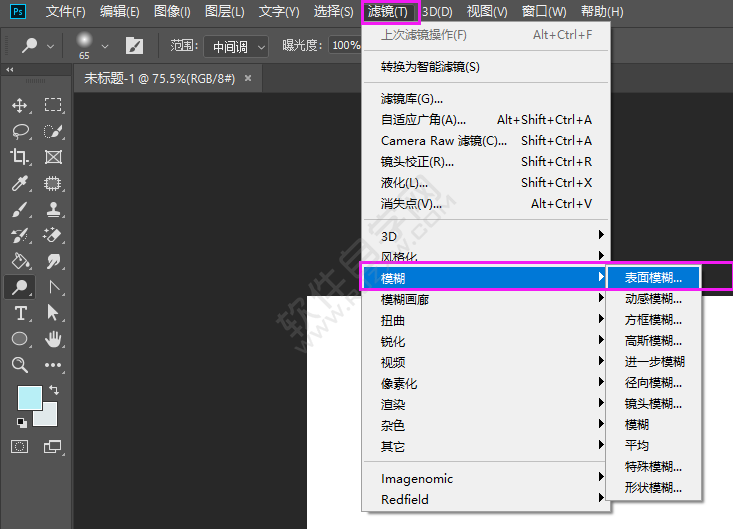Select the Crop tool
Screen dimensions: 733x529
(x=20, y=157)
